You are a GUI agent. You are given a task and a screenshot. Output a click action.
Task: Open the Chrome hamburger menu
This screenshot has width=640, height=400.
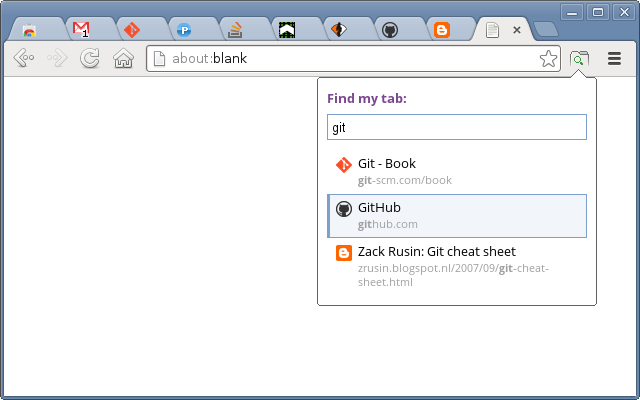[614, 59]
